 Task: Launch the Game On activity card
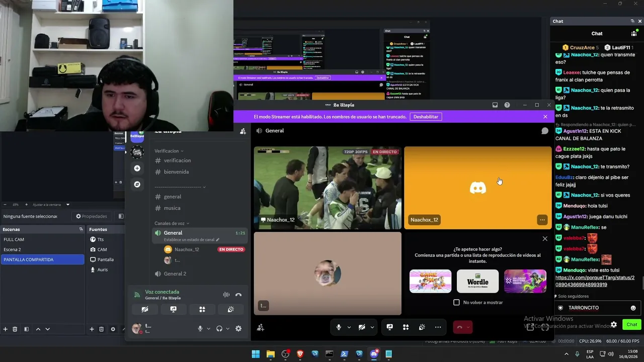pos(430,281)
